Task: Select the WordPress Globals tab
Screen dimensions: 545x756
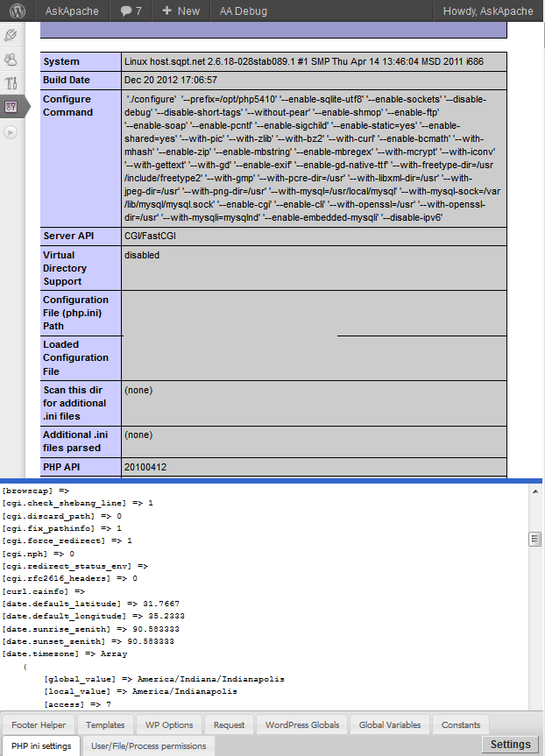Action: point(302,724)
